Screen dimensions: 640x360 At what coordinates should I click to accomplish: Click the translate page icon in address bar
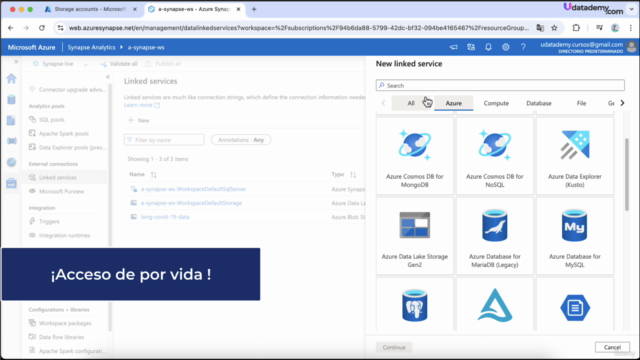(x=540, y=28)
